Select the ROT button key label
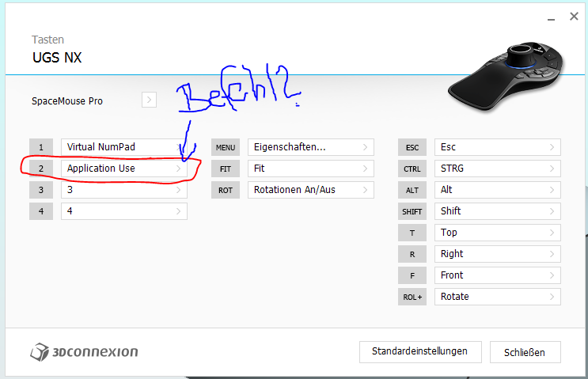Viewport: 588px width, 379px height. click(x=226, y=190)
